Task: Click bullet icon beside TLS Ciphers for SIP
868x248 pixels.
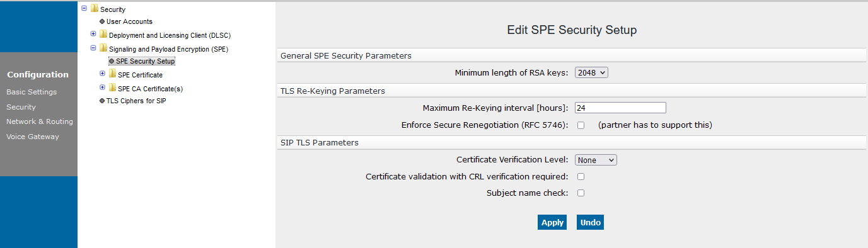Action: [x=102, y=101]
